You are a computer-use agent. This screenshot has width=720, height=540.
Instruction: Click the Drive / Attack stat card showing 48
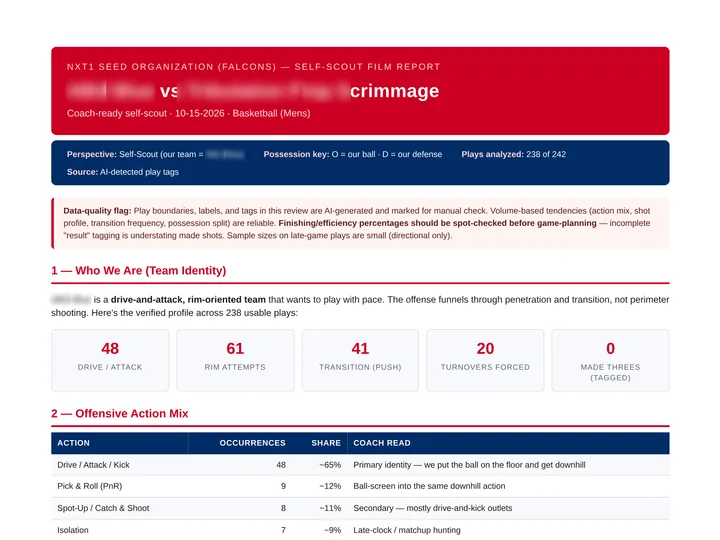[x=110, y=360]
